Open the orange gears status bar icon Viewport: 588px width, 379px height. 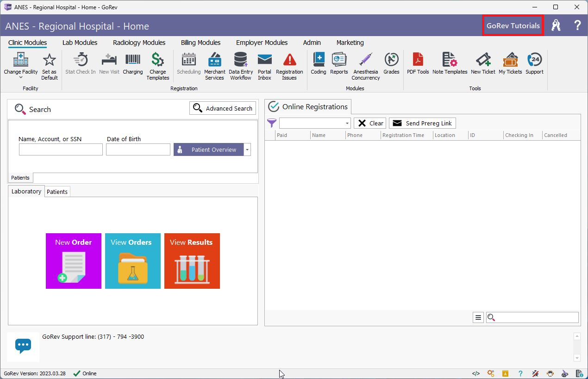coord(491,373)
